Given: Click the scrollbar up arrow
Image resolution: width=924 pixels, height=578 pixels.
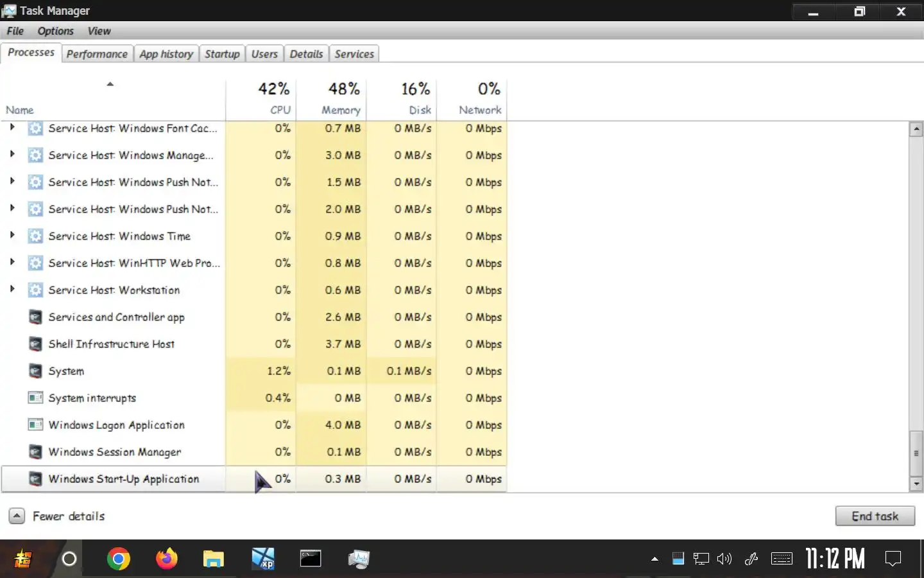Looking at the screenshot, I should [916, 129].
